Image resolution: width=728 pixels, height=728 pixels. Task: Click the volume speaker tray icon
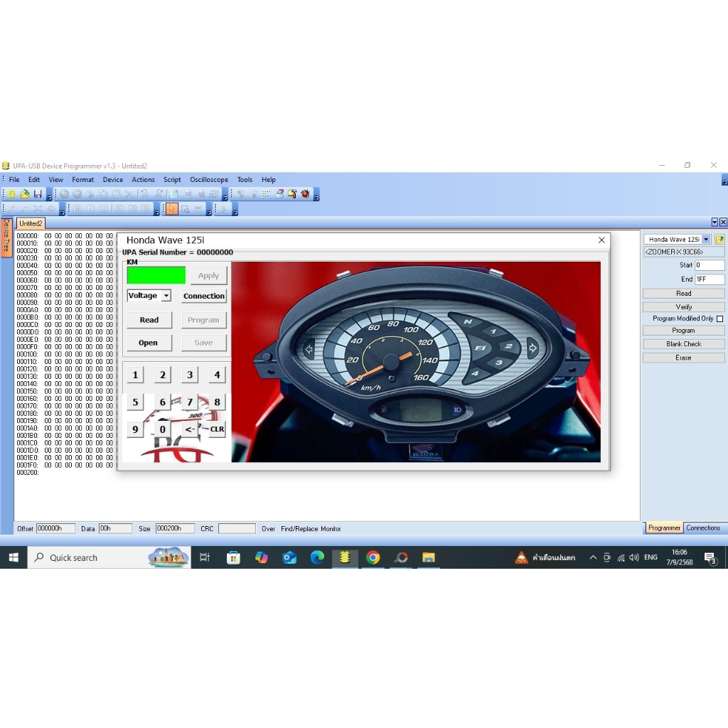[x=633, y=557]
